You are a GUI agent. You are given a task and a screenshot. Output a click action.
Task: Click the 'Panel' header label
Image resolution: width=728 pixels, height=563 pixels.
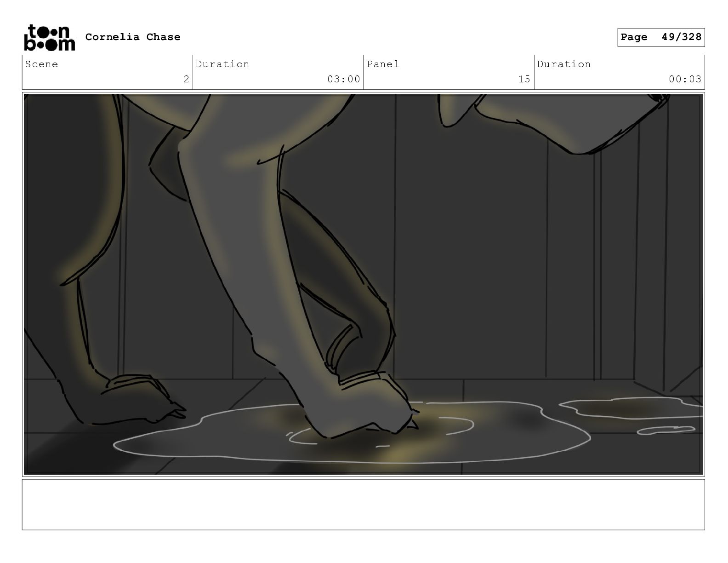point(383,64)
